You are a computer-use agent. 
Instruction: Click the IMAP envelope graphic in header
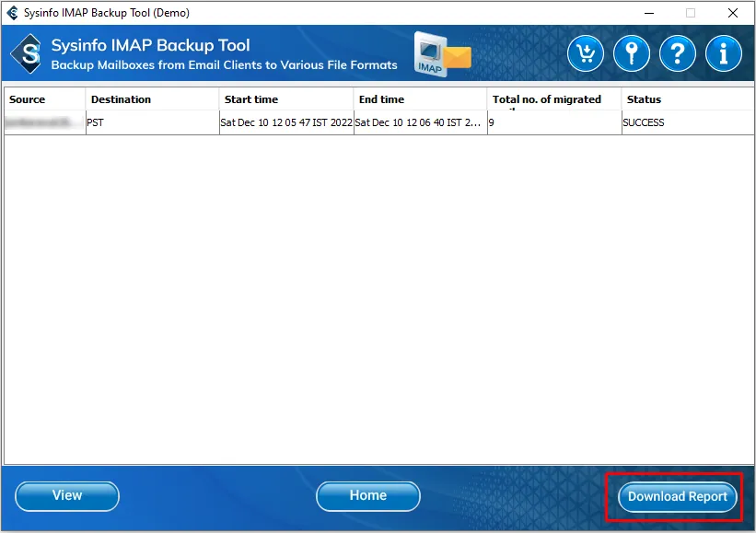pos(441,54)
